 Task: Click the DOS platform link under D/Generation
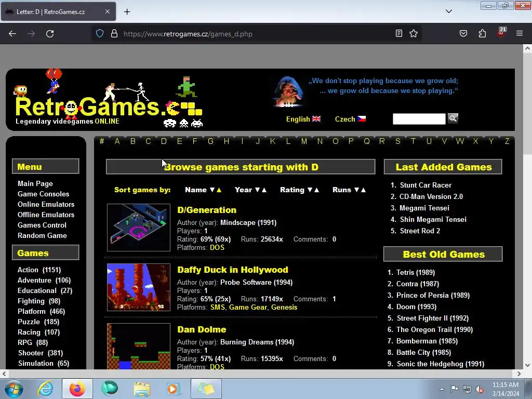[217, 248]
